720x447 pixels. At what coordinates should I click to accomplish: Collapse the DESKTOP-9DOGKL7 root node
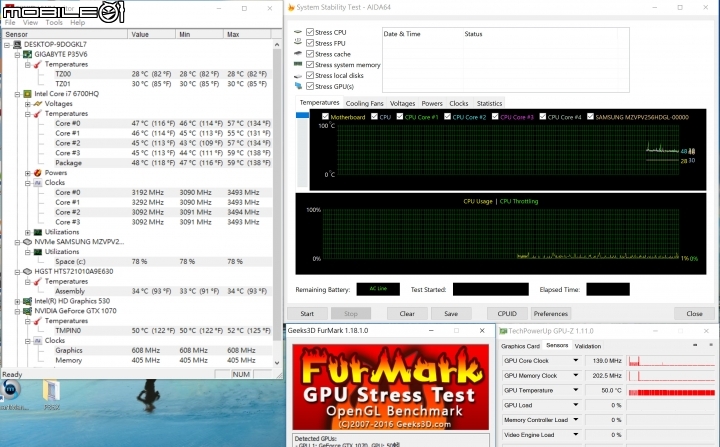7,45
